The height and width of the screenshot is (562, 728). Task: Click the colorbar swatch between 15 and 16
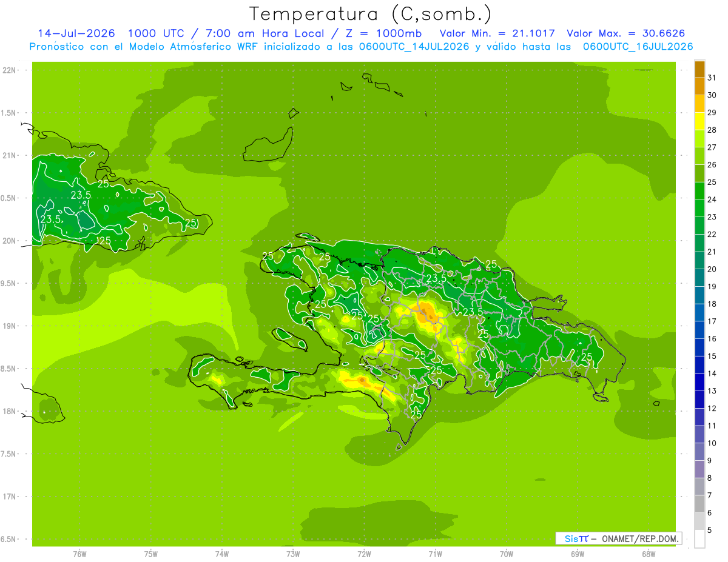click(699, 347)
